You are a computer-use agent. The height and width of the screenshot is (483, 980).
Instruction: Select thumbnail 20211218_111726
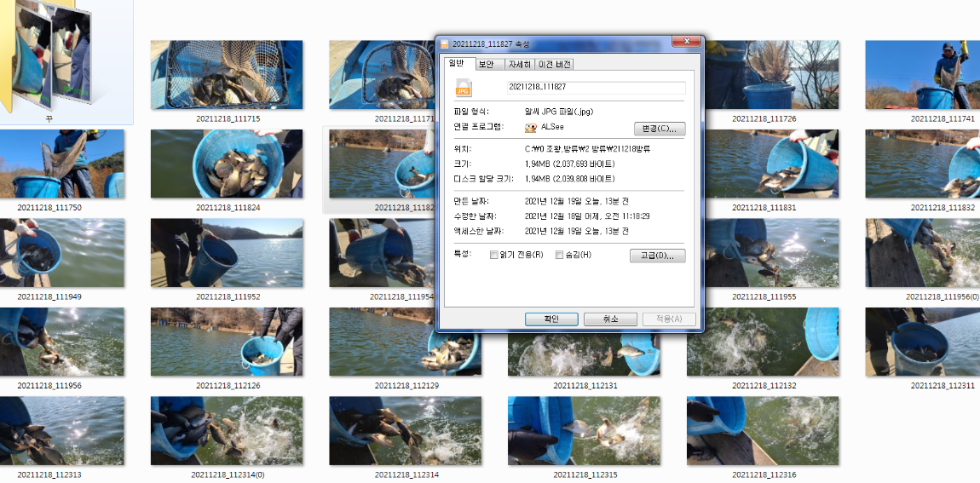point(772,75)
